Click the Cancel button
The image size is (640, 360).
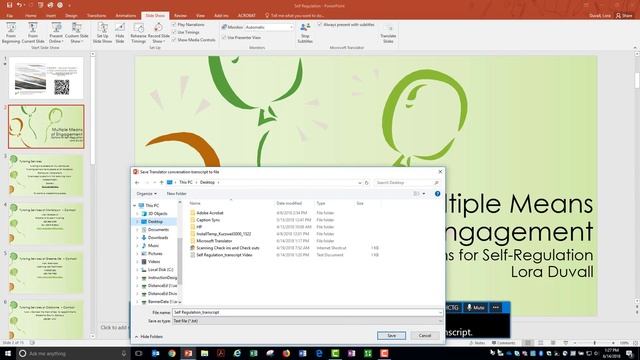click(x=424, y=336)
